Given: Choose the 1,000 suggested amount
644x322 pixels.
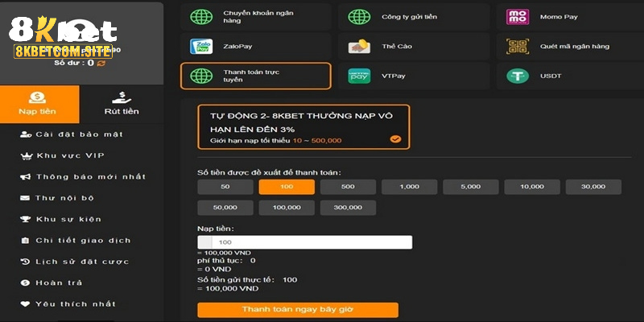Looking at the screenshot, I should 410,187.
